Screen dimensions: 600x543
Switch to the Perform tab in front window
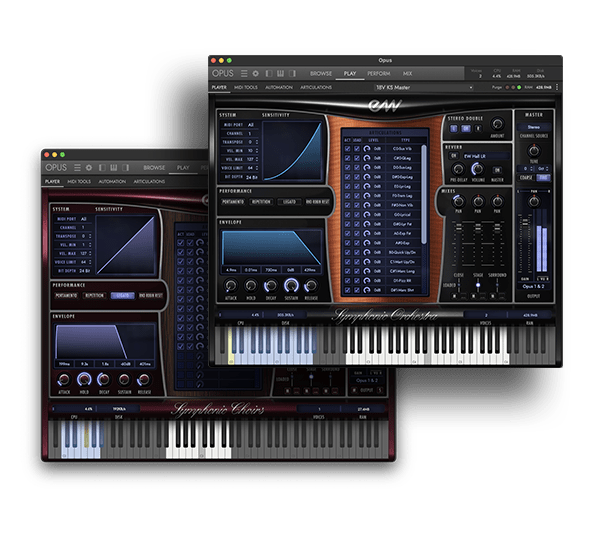pos(378,73)
